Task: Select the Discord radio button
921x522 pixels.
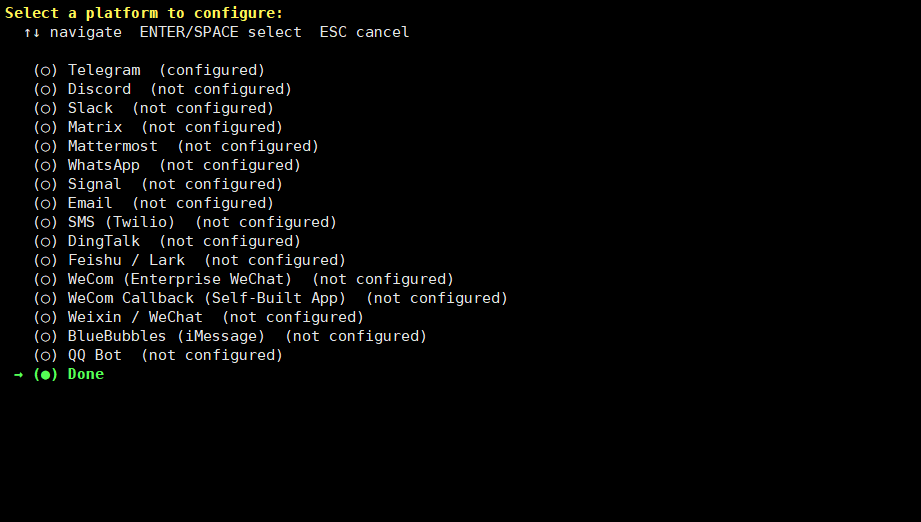Action: [x=46, y=89]
